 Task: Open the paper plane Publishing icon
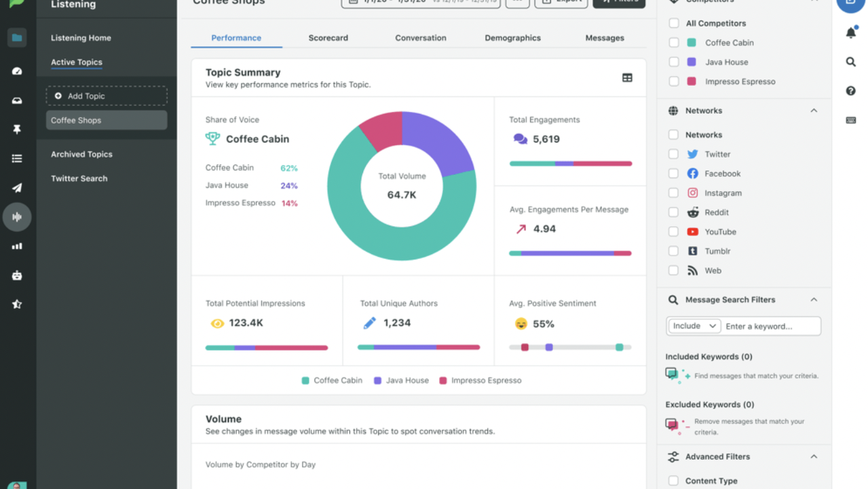(x=17, y=188)
